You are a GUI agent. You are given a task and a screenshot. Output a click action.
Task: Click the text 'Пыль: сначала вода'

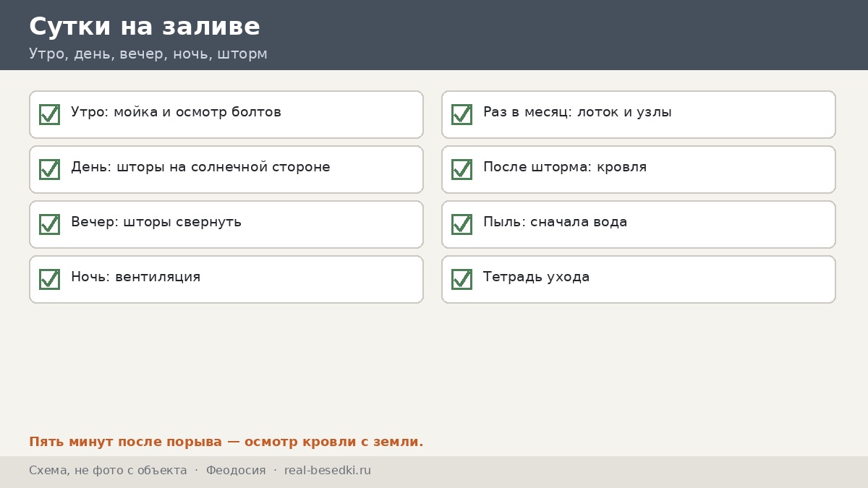tap(555, 222)
